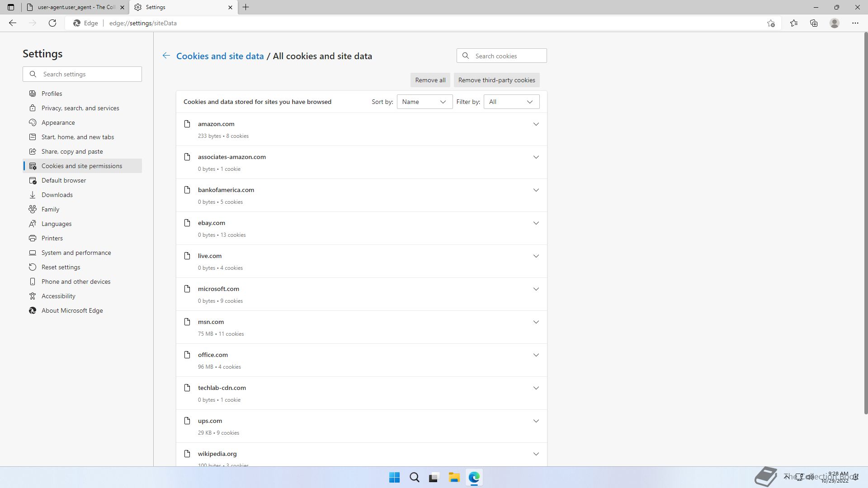Viewport: 868px width, 488px height.
Task: Click the browser refresh icon
Action: 52,23
